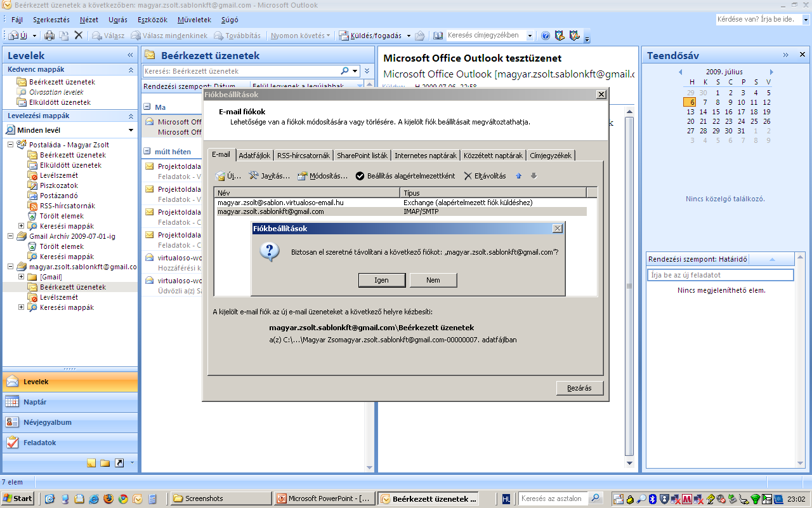Click Küldés/fogadás send receive button
This screenshot has width=812, height=508.
371,36
